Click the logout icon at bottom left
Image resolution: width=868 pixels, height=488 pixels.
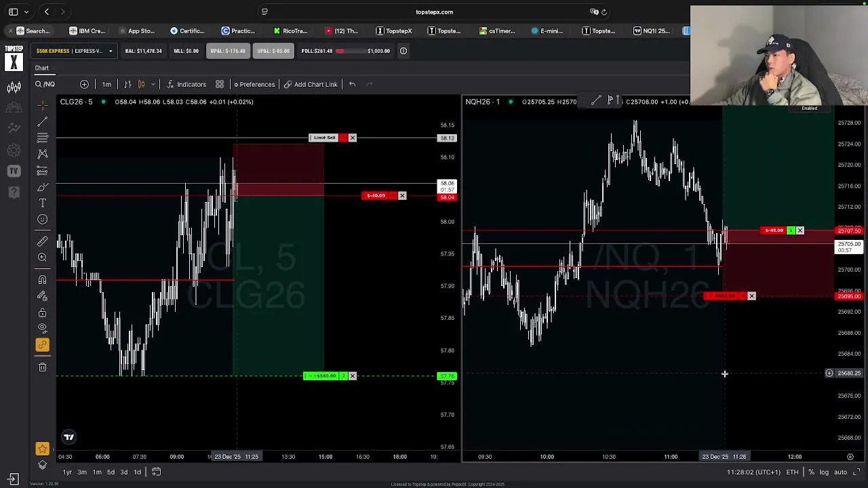[x=12, y=479]
